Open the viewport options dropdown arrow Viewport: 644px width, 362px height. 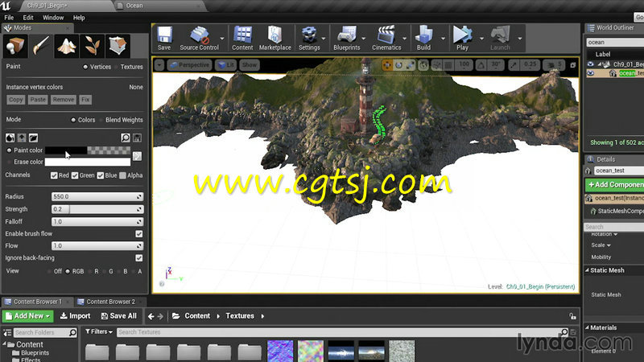pyautogui.click(x=159, y=65)
